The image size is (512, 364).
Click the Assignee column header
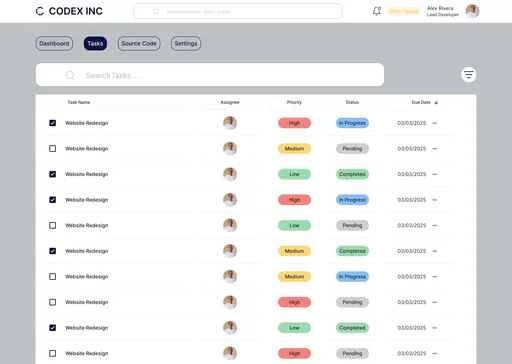230,102
